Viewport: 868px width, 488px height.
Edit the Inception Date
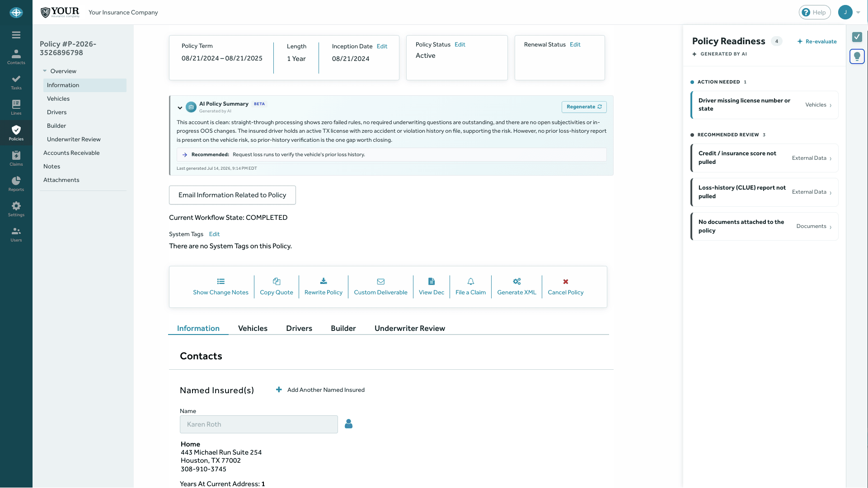coord(382,46)
